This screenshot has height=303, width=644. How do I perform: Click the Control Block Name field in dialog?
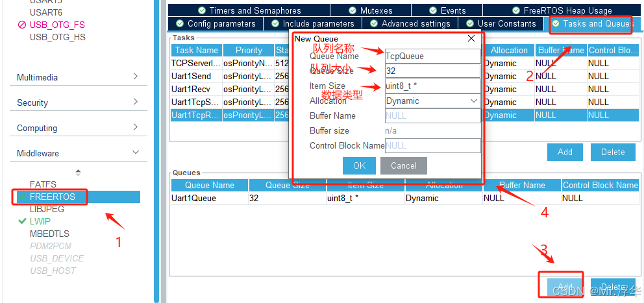(432, 146)
